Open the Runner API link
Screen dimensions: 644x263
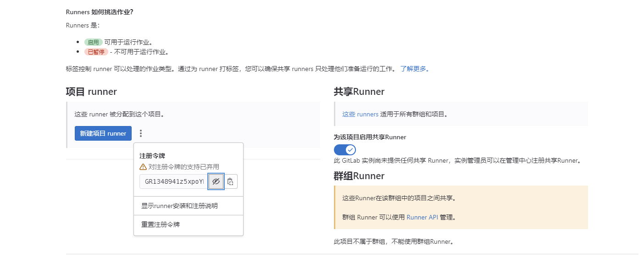[x=422, y=217]
